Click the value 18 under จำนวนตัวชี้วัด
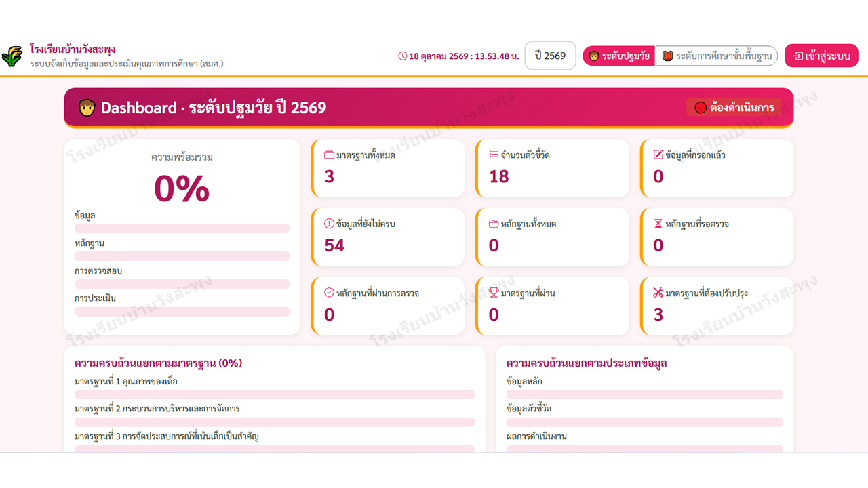Viewport: 868px width, 488px height. (499, 176)
